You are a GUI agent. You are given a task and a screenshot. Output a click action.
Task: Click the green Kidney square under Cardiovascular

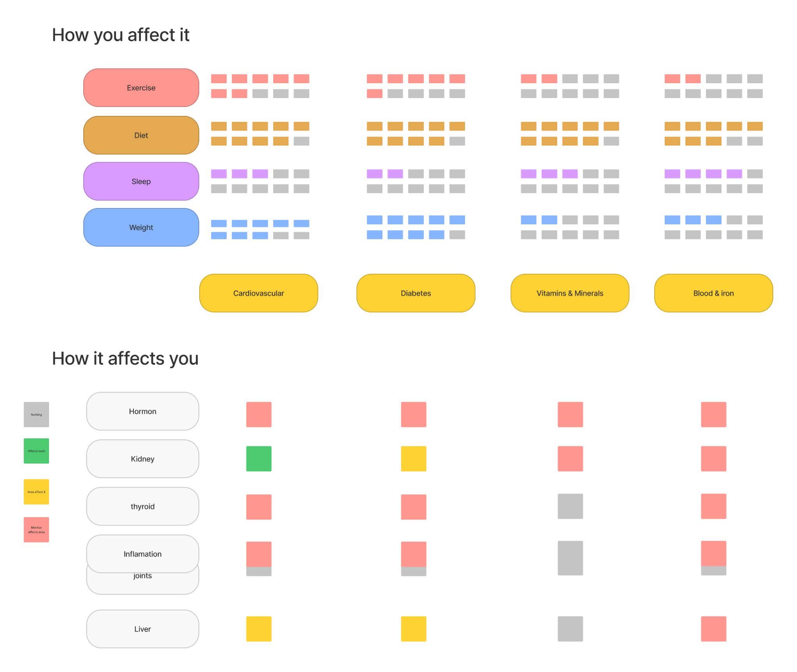pos(259,459)
